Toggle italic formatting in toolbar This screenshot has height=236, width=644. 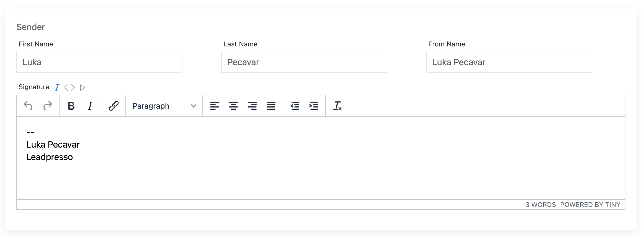[x=90, y=106]
